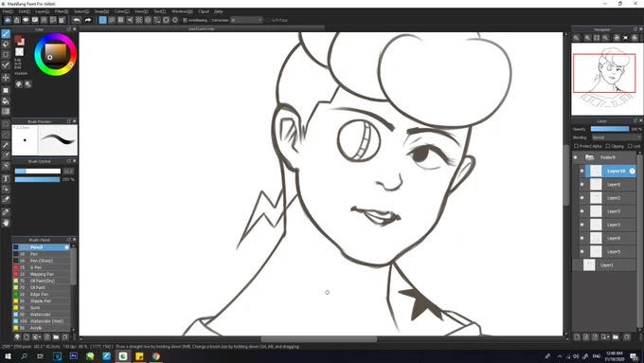Open the Window menu
The height and width of the screenshot is (363, 644).
pos(182,11)
